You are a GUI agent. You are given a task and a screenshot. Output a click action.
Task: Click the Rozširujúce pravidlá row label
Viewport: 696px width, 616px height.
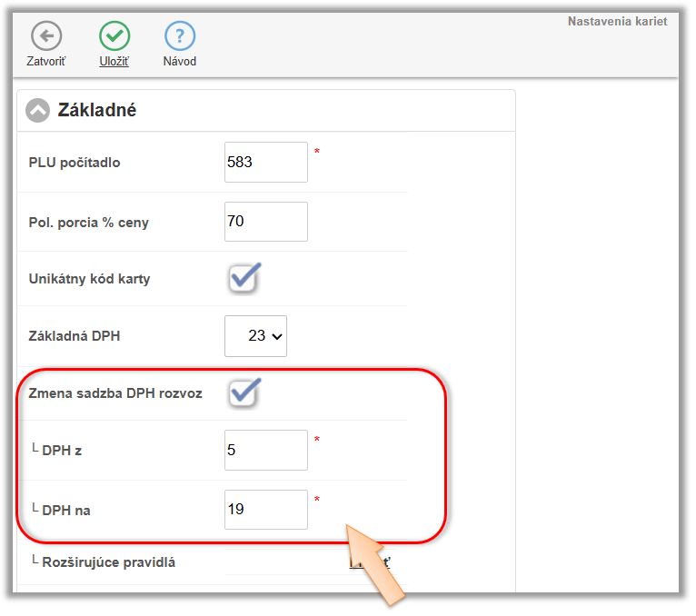click(x=109, y=562)
